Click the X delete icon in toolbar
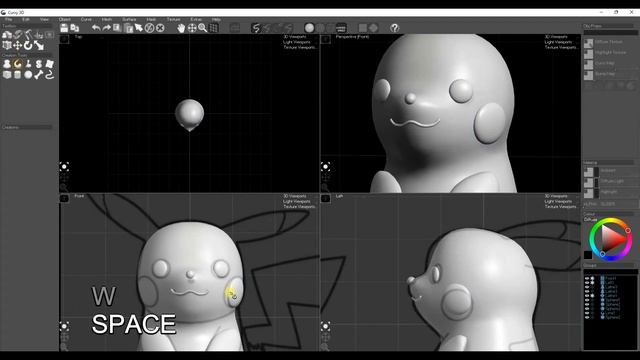 [x=160, y=28]
